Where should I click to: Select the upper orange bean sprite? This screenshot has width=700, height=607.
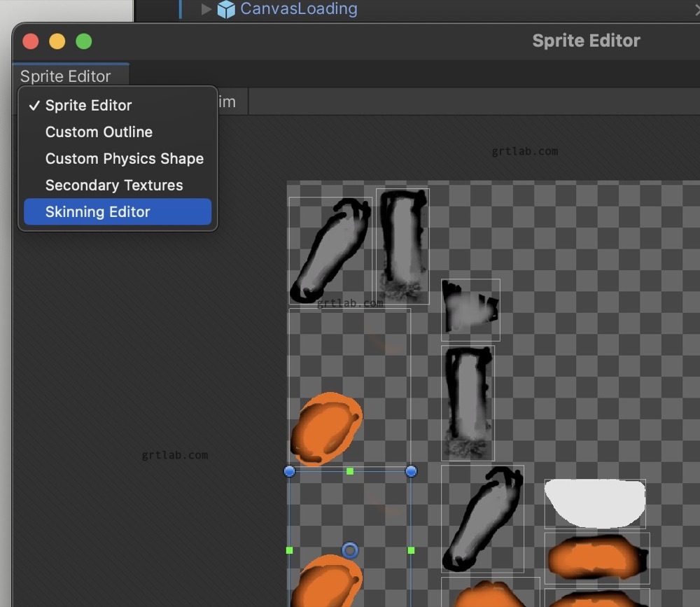(326, 427)
